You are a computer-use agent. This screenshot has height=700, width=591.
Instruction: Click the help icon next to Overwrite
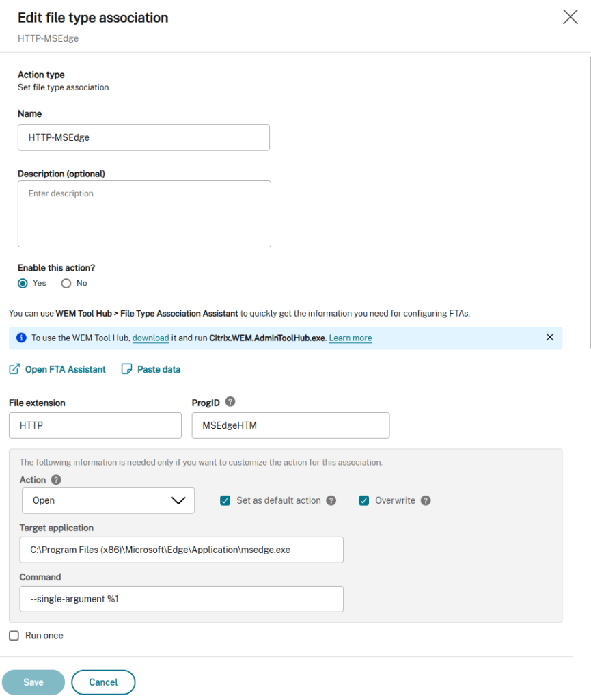tap(426, 500)
